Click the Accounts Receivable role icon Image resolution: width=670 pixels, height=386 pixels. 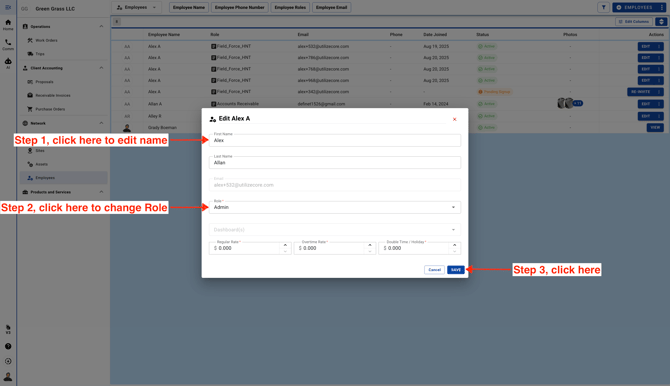click(213, 103)
